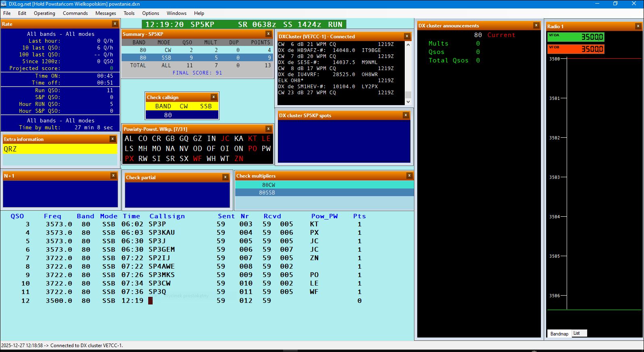The width and height of the screenshot is (644, 352).
Task: Select the green VFOA frequency display
Action: pyautogui.click(x=576, y=37)
